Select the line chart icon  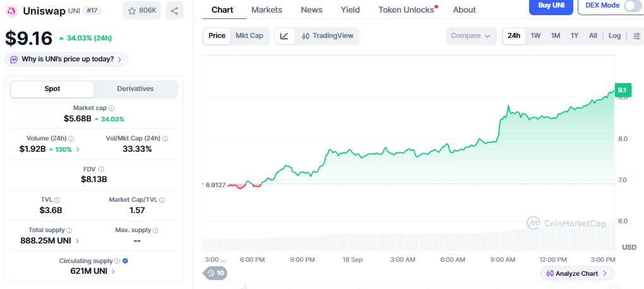pyautogui.click(x=285, y=36)
